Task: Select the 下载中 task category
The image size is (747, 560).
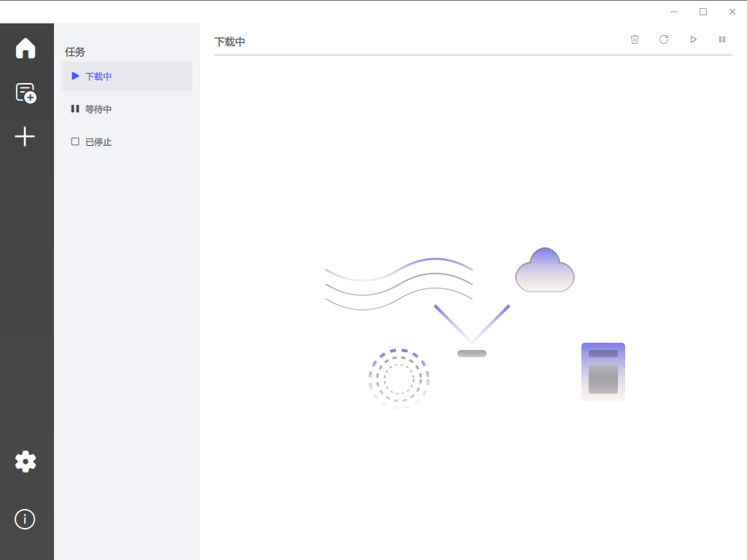Action: coord(127,76)
